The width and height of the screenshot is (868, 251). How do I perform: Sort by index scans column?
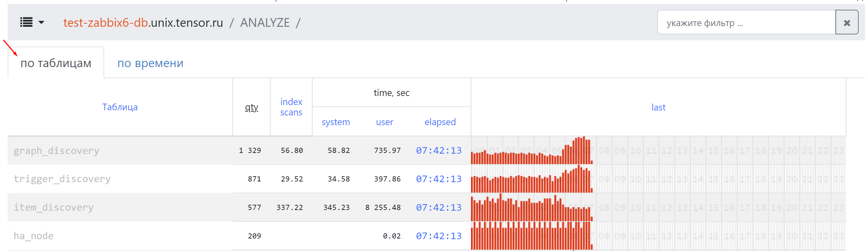[x=291, y=107]
